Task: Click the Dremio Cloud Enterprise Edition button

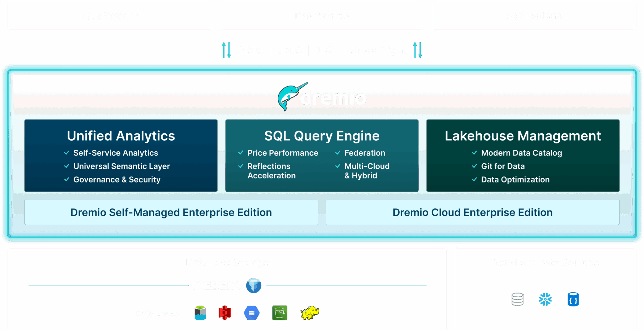Action: [x=472, y=212]
